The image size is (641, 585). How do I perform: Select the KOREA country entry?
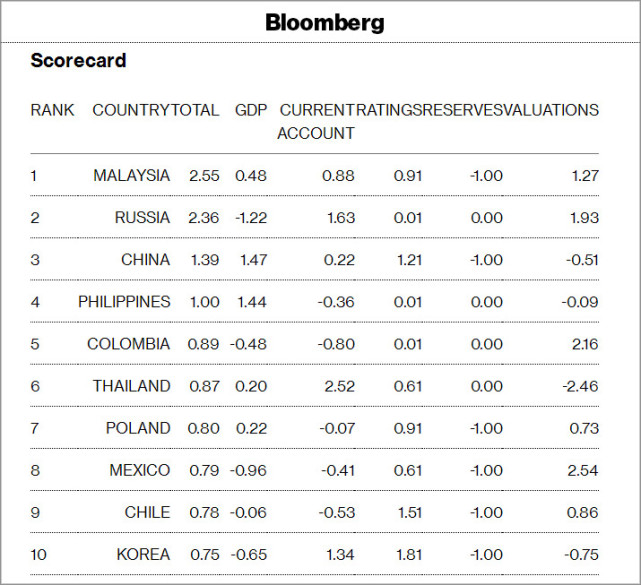[x=144, y=554]
